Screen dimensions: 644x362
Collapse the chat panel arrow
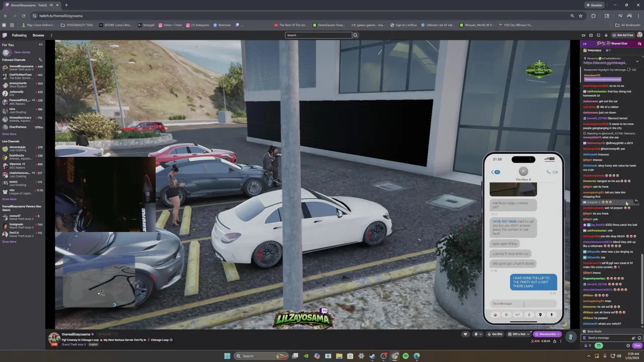pos(585,44)
